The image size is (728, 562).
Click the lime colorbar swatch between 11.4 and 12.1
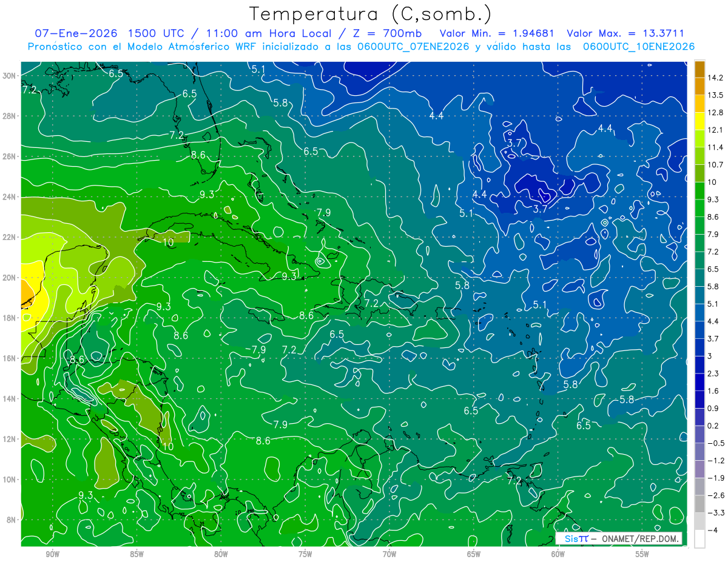(x=699, y=139)
